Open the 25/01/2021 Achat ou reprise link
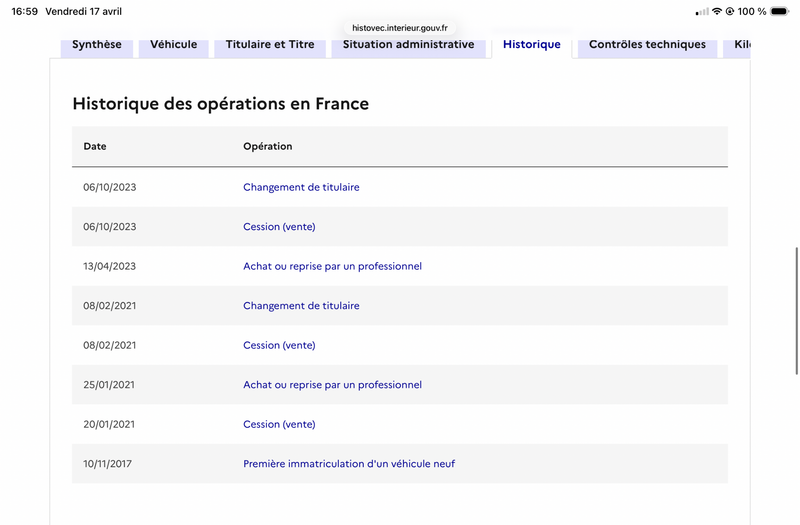 (332, 385)
